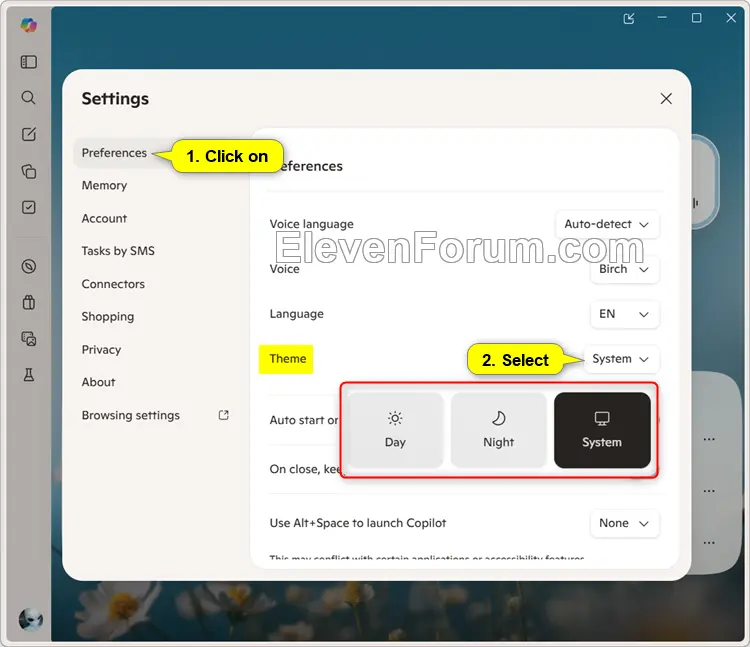
Task: Select the Night theme option
Action: (x=498, y=430)
